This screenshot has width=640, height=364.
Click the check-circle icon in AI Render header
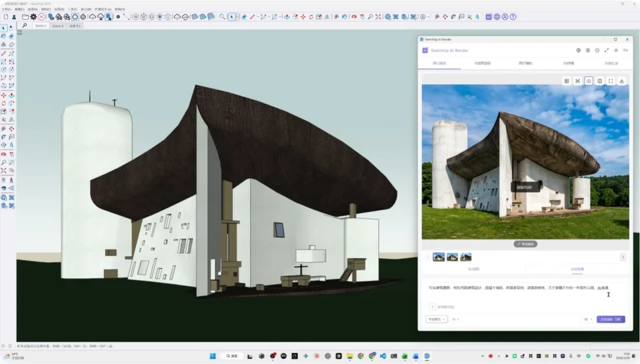point(597,50)
